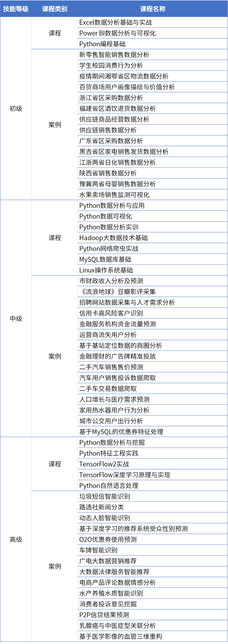Select 电商产品评论数据情感分析 row
This screenshot has width=228, height=644.
(x=153, y=582)
